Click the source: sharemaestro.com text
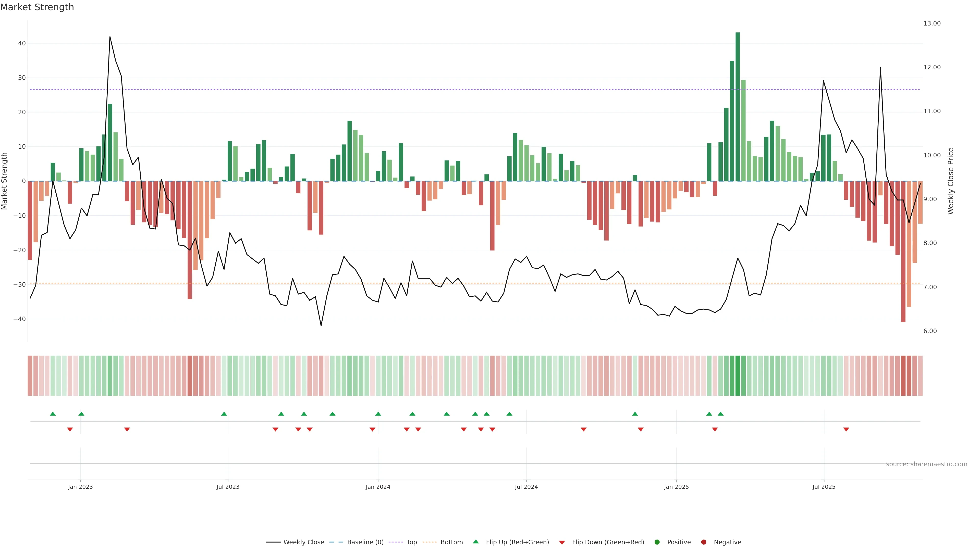The width and height of the screenshot is (980, 551). (x=926, y=464)
